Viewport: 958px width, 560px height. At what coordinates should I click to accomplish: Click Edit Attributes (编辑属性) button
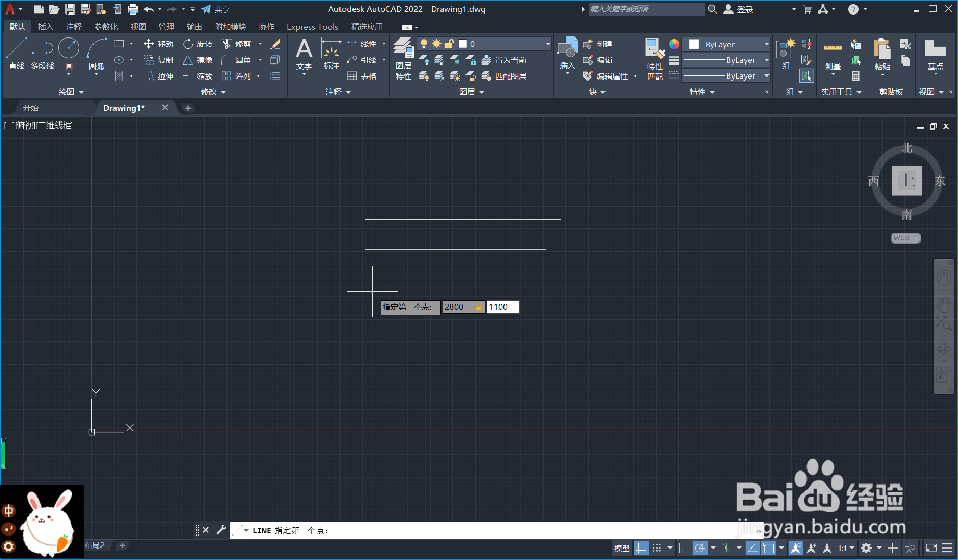(x=606, y=77)
